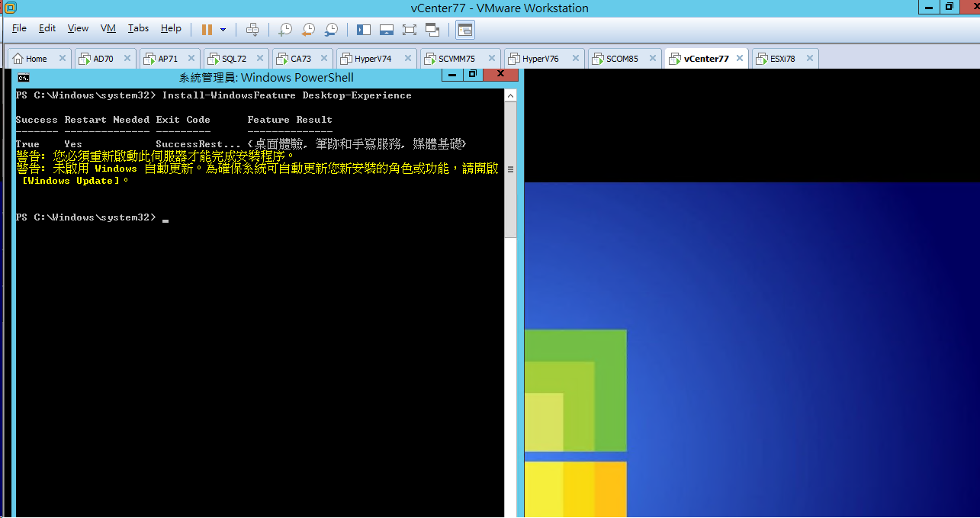
Task: Switch to the SQL72 tab
Action: [236, 59]
